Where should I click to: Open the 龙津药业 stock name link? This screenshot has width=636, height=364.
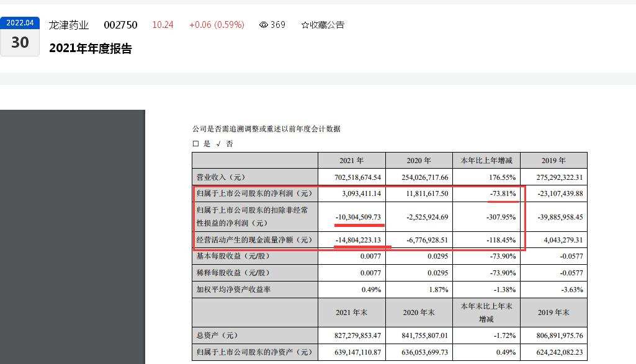(68, 25)
